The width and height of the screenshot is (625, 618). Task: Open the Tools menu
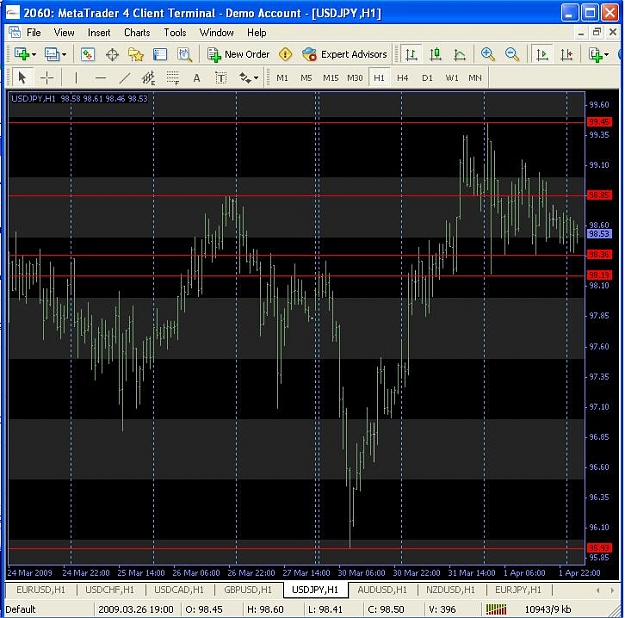coord(175,32)
